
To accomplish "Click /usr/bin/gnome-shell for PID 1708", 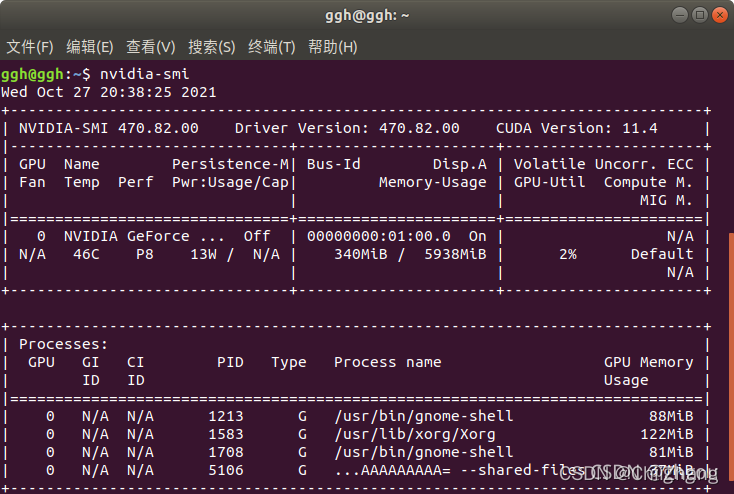I will coord(424,452).
